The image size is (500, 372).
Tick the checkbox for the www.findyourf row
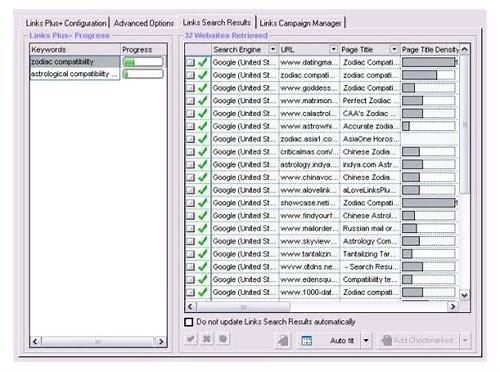(x=190, y=216)
